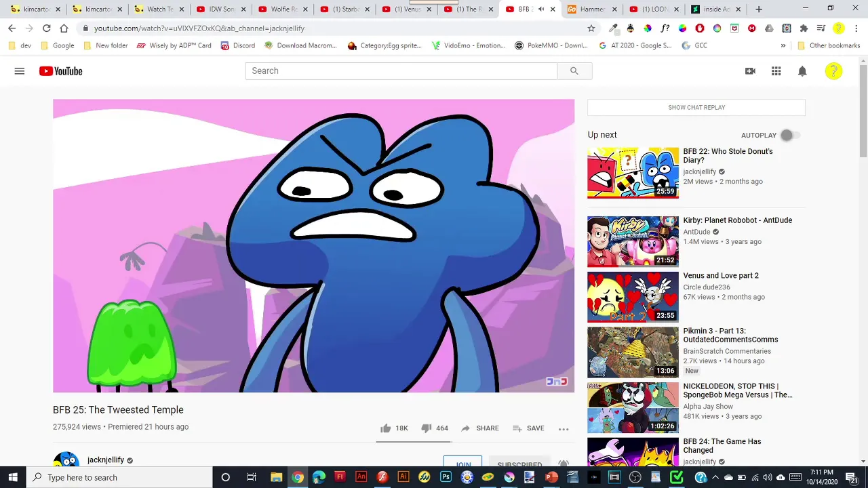Show hidden system tray icons
Screen dimensions: 868x488
pos(715,477)
